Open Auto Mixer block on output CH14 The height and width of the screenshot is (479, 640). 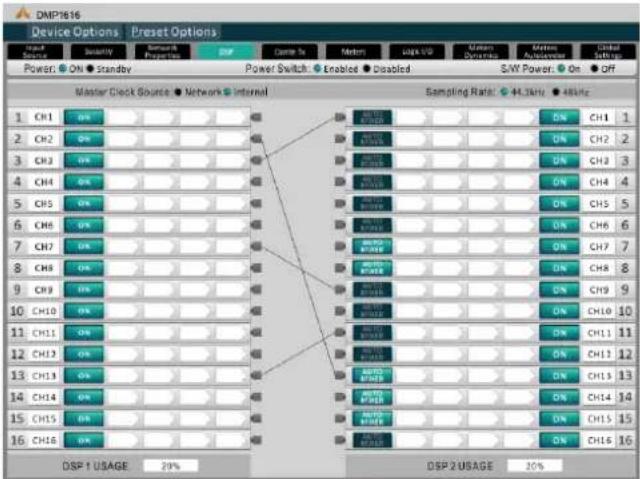pos(372,397)
